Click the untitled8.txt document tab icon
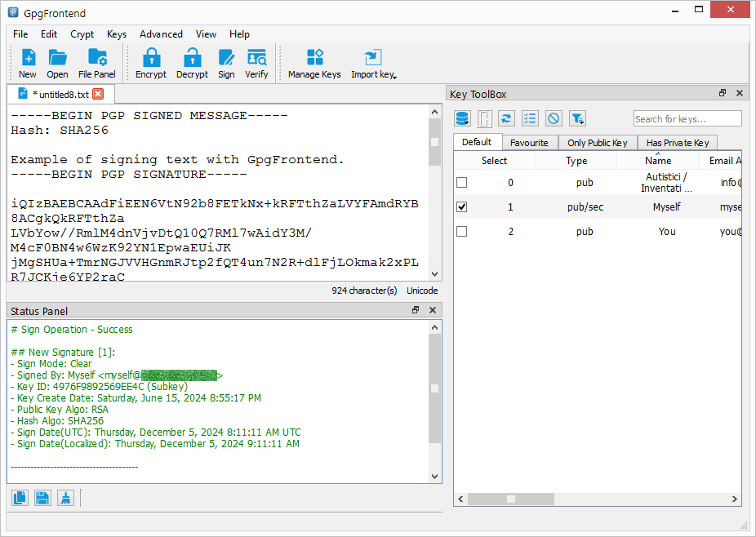The height and width of the screenshot is (537, 756). tap(22, 94)
